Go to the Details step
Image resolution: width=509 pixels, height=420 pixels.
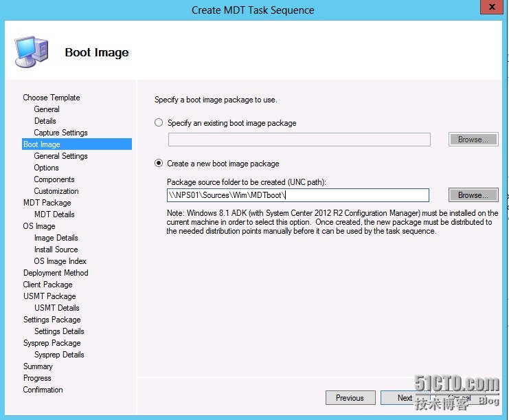click(45, 121)
